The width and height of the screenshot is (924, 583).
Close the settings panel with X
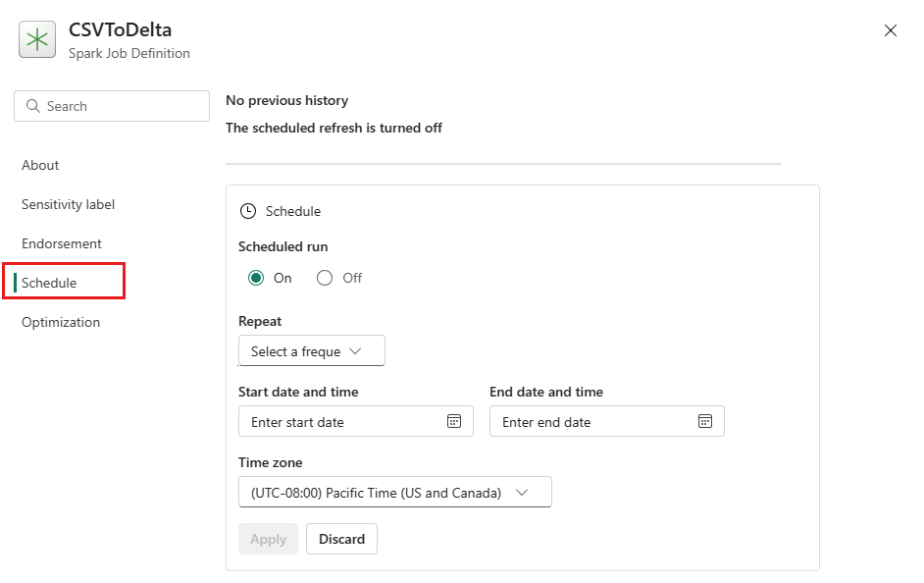pos(891,30)
